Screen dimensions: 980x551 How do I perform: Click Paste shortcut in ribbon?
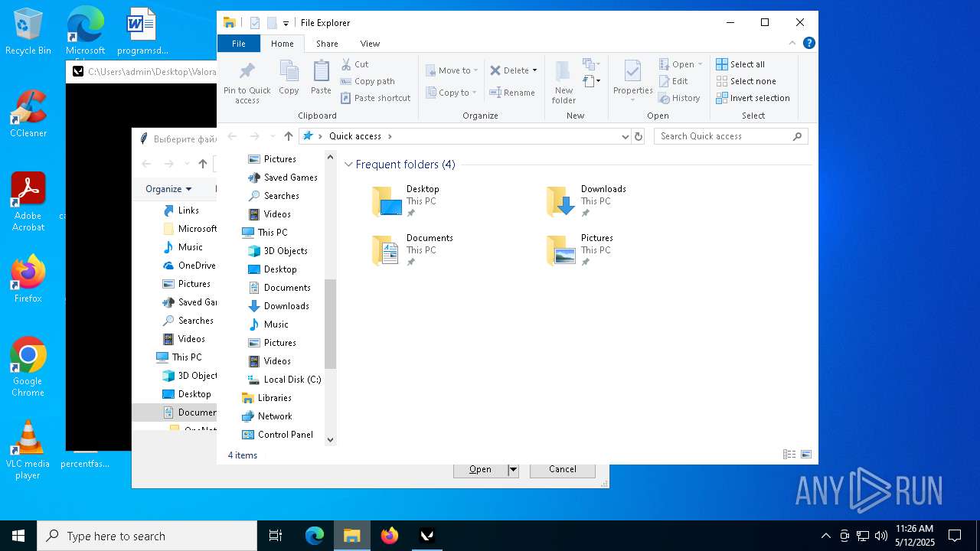(x=375, y=98)
